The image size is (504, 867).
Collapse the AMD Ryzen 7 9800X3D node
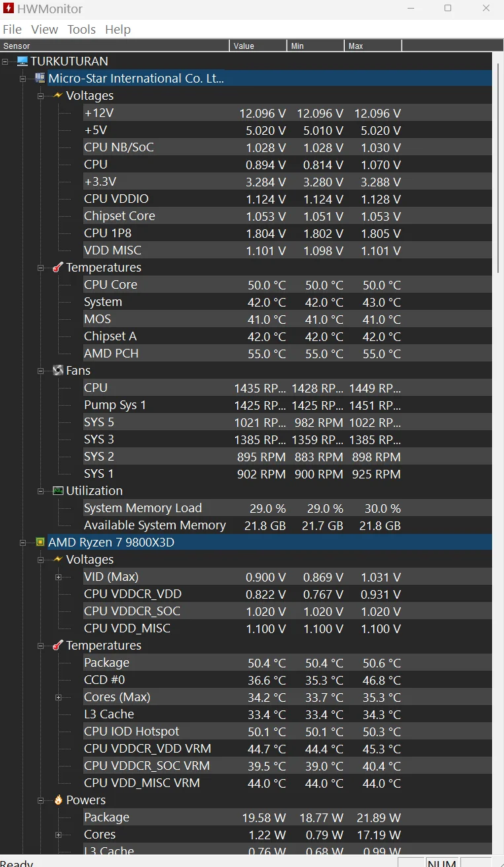point(22,543)
